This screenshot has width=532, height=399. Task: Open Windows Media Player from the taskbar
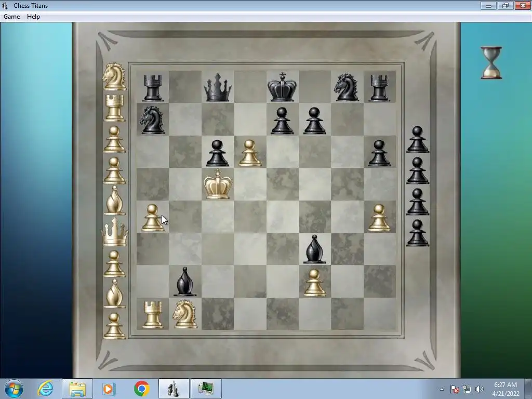[x=109, y=389]
